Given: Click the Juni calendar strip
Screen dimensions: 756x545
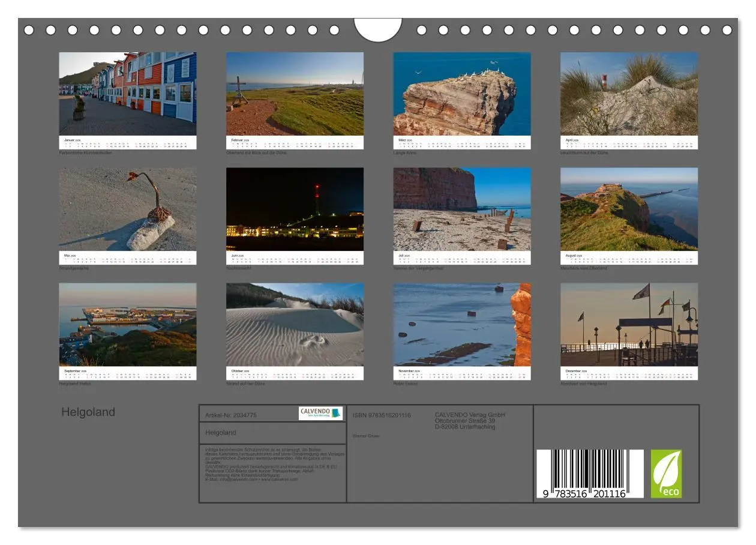Looking at the screenshot, I should pos(295,258).
